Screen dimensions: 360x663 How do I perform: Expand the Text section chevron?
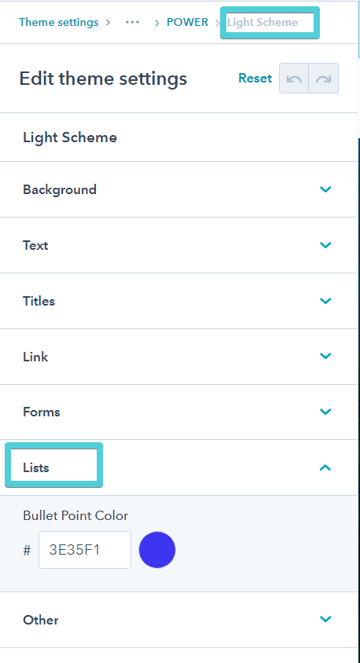325,245
